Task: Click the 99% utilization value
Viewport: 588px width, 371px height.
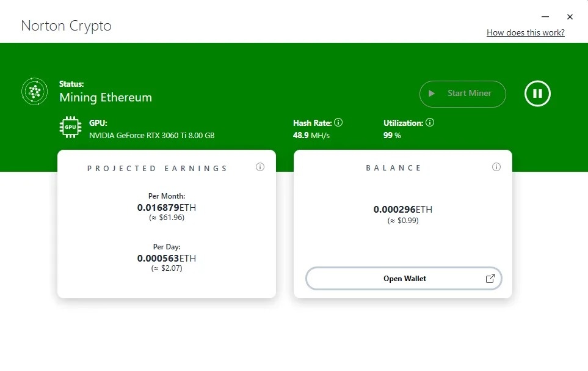Action: point(391,135)
